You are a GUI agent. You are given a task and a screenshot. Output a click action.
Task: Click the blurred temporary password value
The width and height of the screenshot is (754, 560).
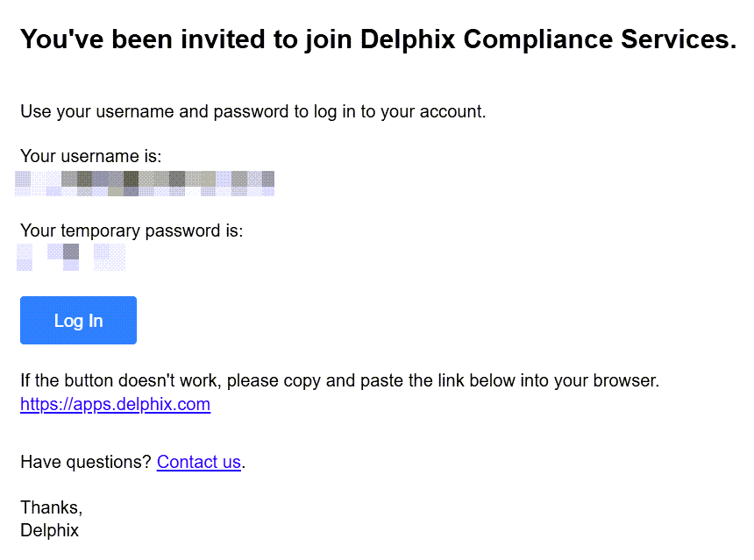point(71,257)
